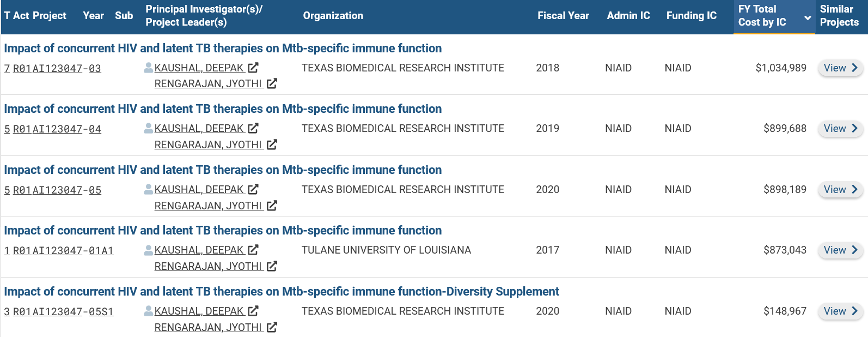Open external link icon beside RENGARAJAN, JYOTHI in 2019 row

pos(272,145)
